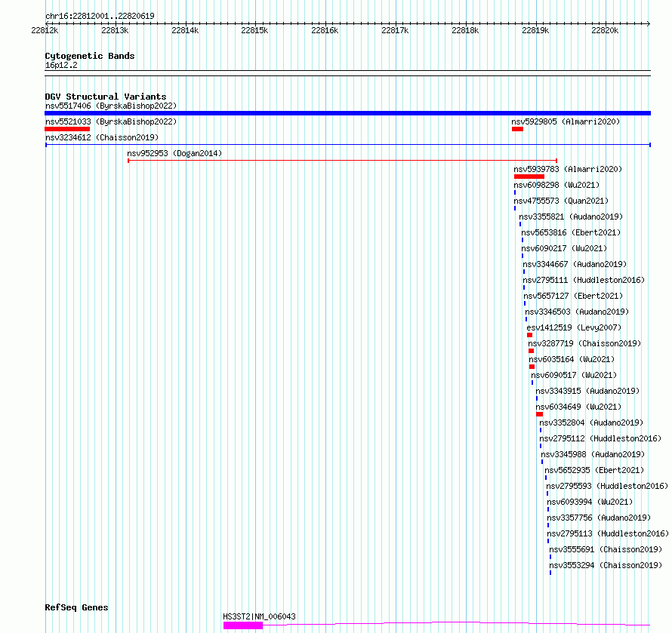Viewport: 672px width, 633px height.
Task: Open nsv6034649 (Wu2021) label
Action: click(x=578, y=407)
